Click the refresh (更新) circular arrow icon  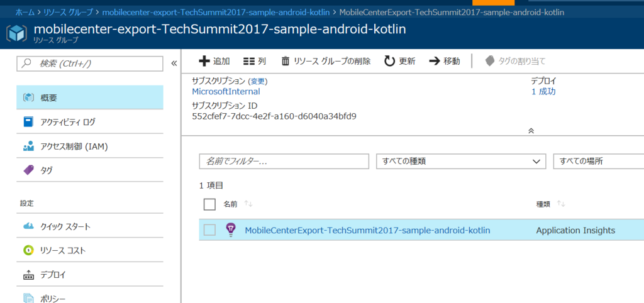[389, 61]
